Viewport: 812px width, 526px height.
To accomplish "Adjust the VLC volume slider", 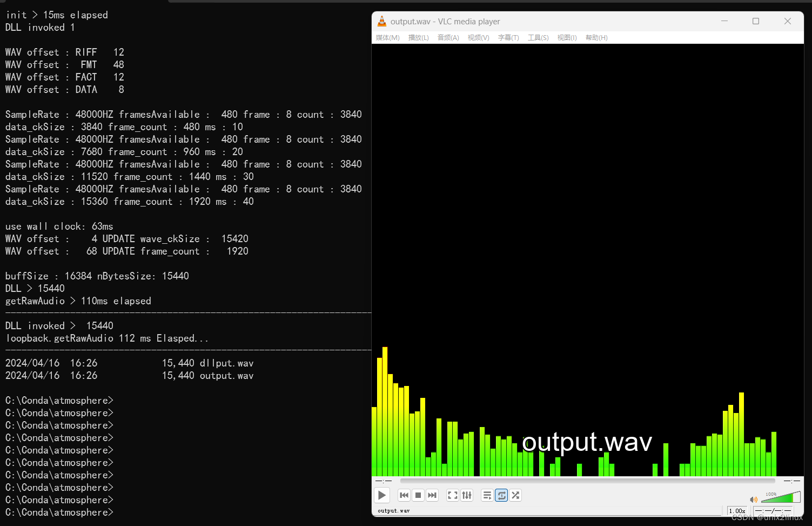I will point(781,497).
